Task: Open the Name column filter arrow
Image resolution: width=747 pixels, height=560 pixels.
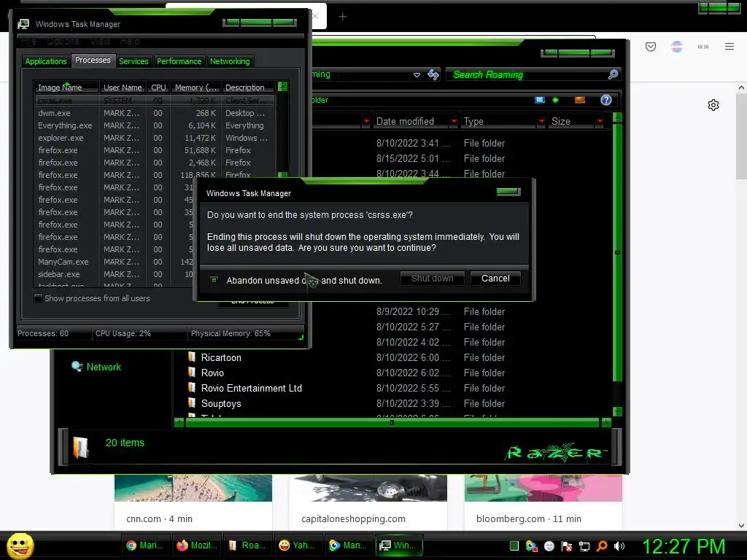Action: click(366, 121)
